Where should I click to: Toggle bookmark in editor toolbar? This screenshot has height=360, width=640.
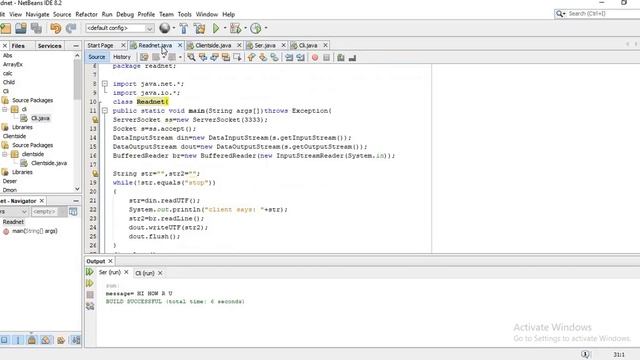point(274,58)
